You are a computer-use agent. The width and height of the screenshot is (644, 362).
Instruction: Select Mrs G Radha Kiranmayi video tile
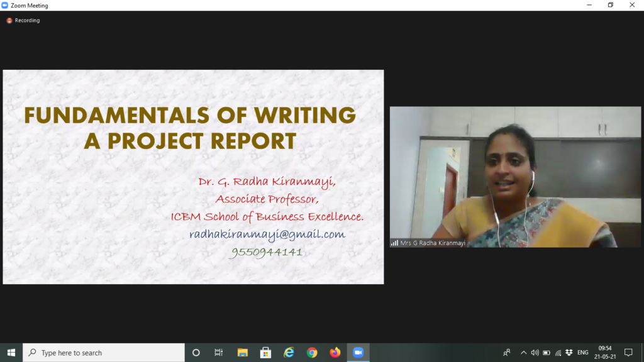[515, 177]
